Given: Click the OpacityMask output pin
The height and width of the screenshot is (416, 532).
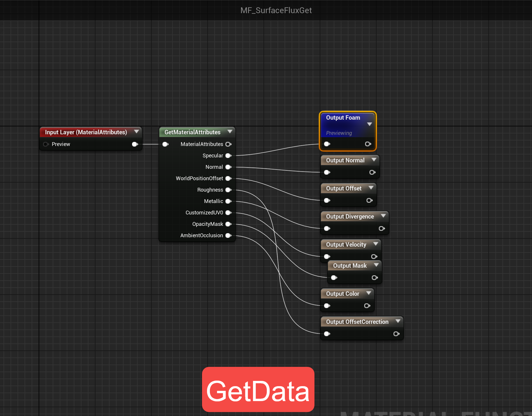Looking at the screenshot, I should 228,224.
